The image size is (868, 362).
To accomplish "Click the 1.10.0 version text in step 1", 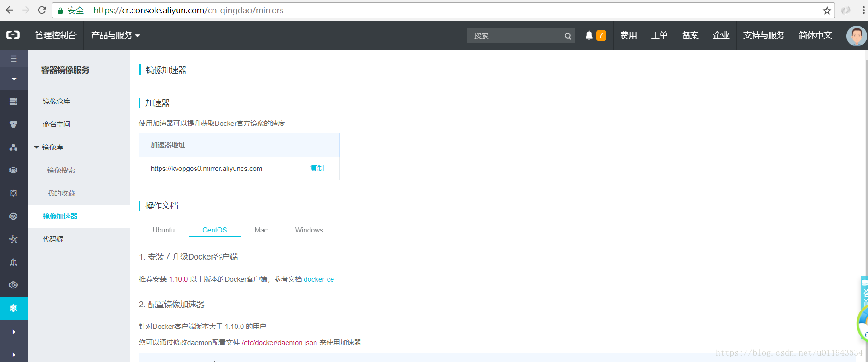I will (x=178, y=279).
